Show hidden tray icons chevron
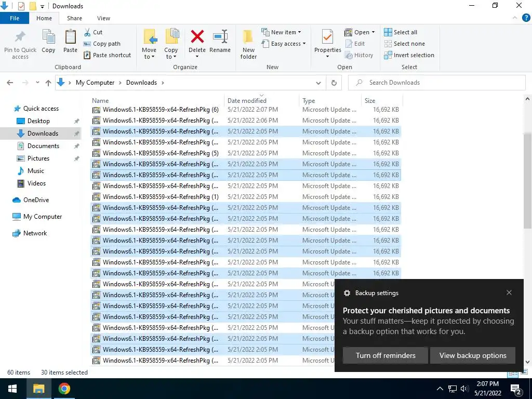This screenshot has height=399, width=532. click(440, 389)
